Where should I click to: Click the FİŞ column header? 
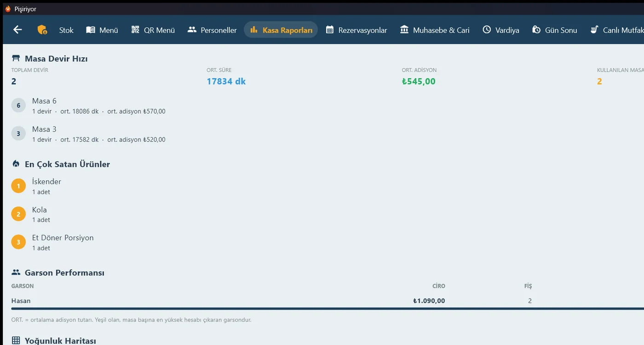click(528, 286)
